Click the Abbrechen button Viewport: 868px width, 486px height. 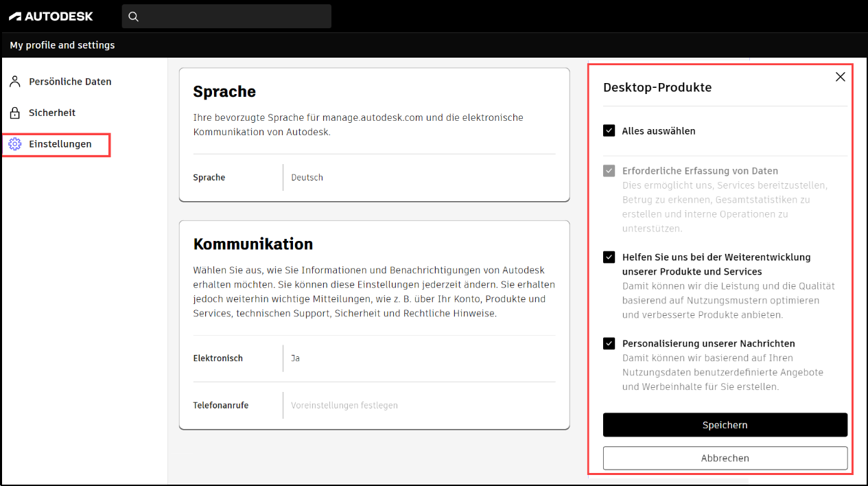725,458
